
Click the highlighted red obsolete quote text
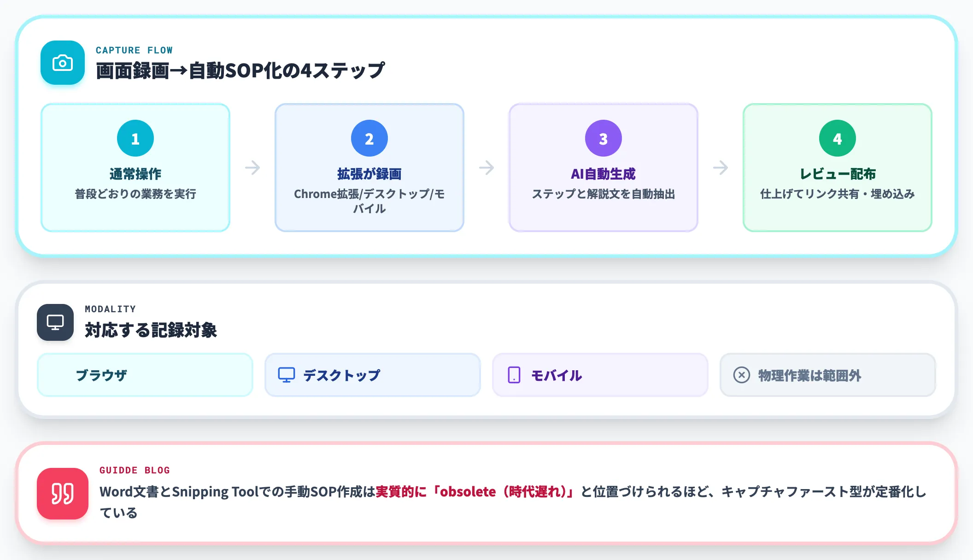[476, 492]
